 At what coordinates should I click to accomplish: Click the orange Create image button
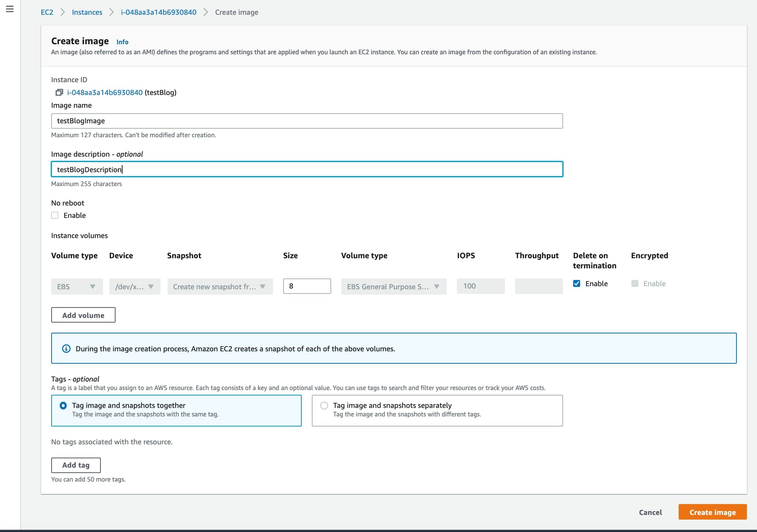(712, 512)
